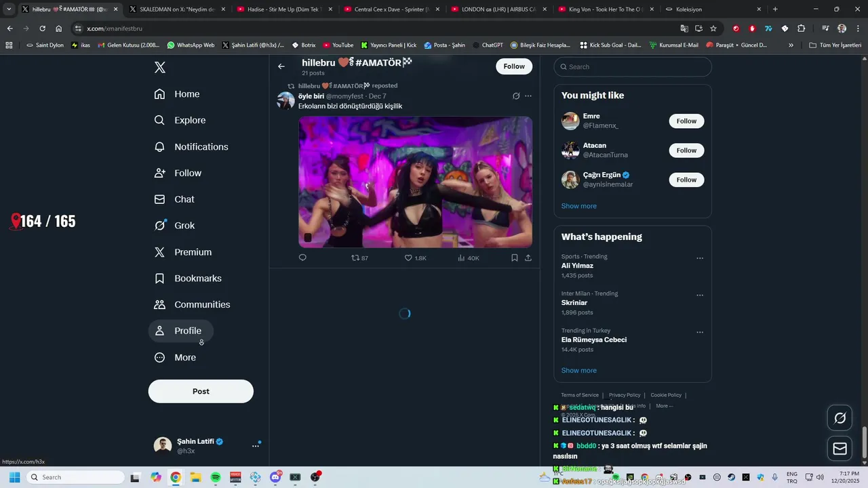Follow Emre @Flamenx_
Screen dimensions: 868x488
(x=686, y=121)
